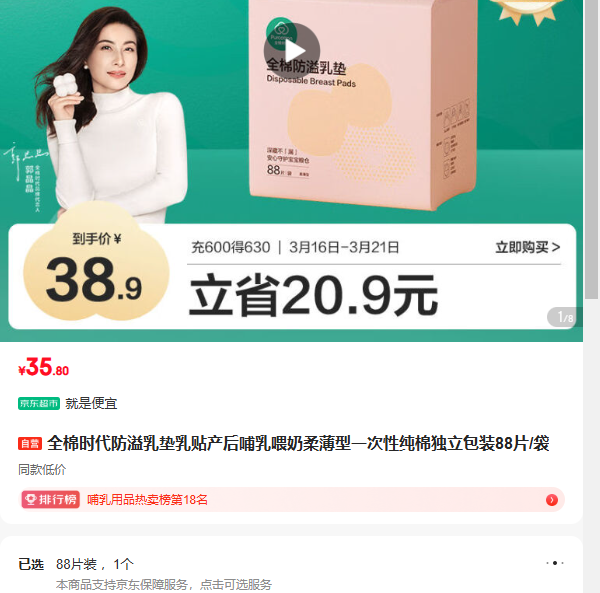Open the three-dot options beside 已选

pyautogui.click(x=555, y=563)
